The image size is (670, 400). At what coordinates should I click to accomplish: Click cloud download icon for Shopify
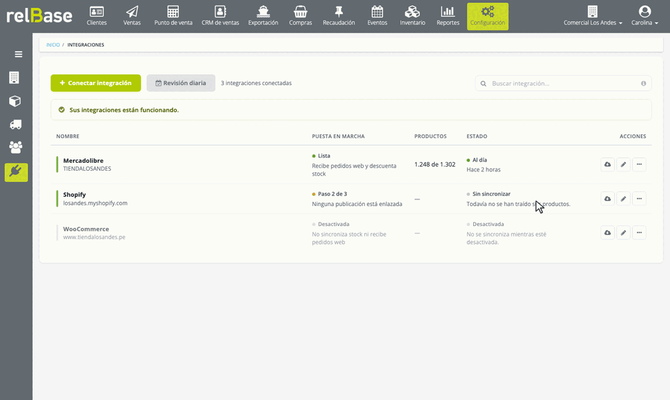pyautogui.click(x=607, y=198)
